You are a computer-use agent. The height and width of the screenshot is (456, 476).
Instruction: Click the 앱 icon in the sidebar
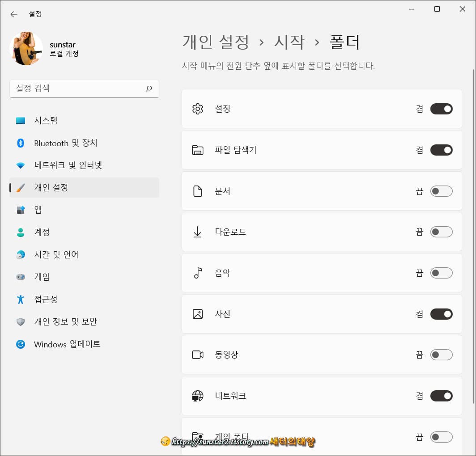point(21,210)
